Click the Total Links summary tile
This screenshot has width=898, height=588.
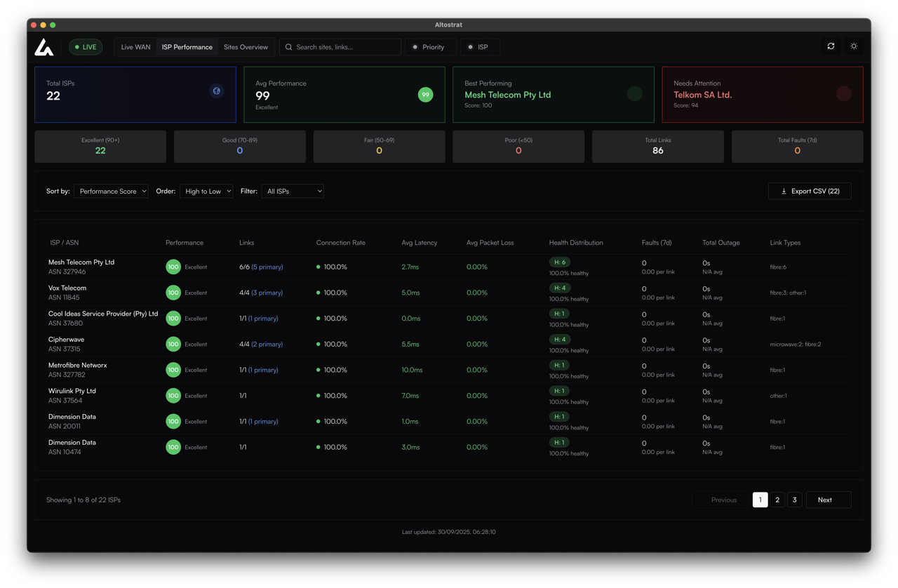tap(658, 146)
